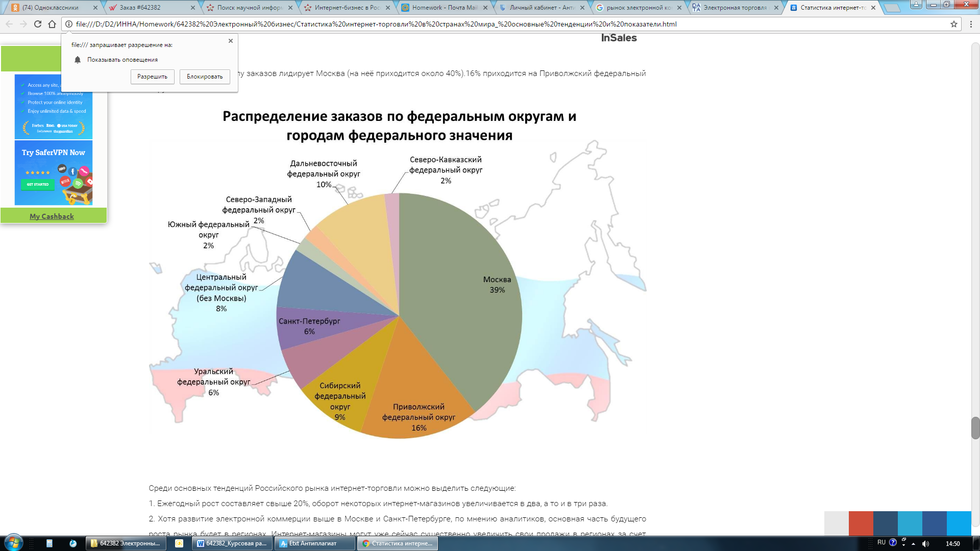This screenshot has height=551, width=980.
Task: Click the home page icon
Action: (x=52, y=24)
